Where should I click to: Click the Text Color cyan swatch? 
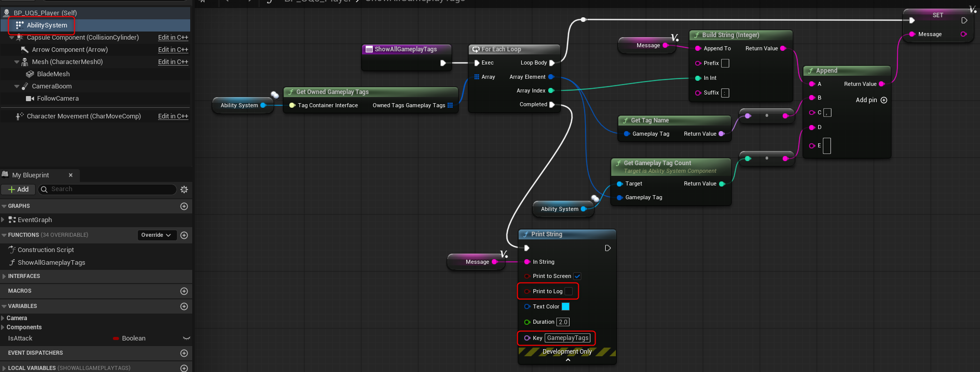[566, 306]
